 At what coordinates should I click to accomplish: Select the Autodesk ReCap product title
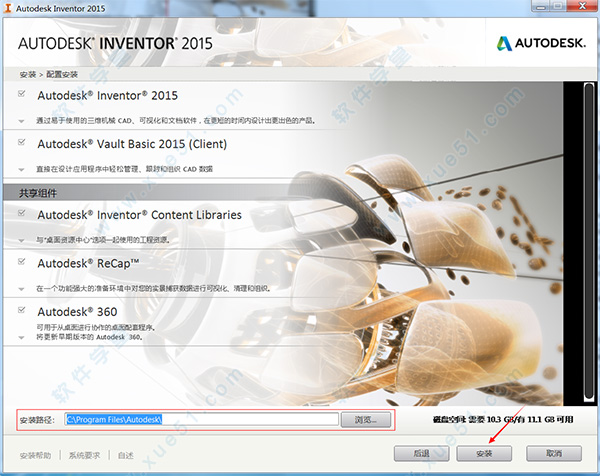coord(88,264)
